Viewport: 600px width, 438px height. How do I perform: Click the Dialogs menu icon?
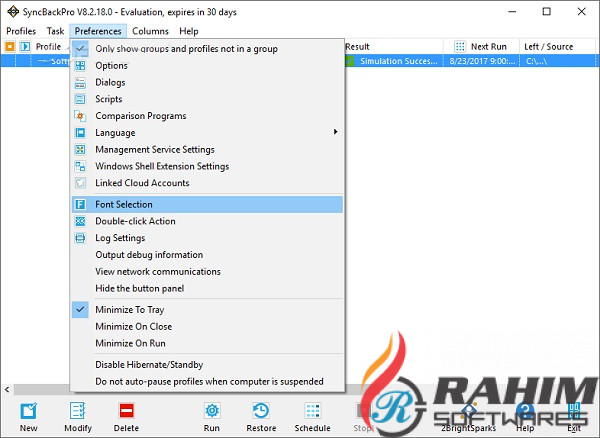tap(80, 82)
